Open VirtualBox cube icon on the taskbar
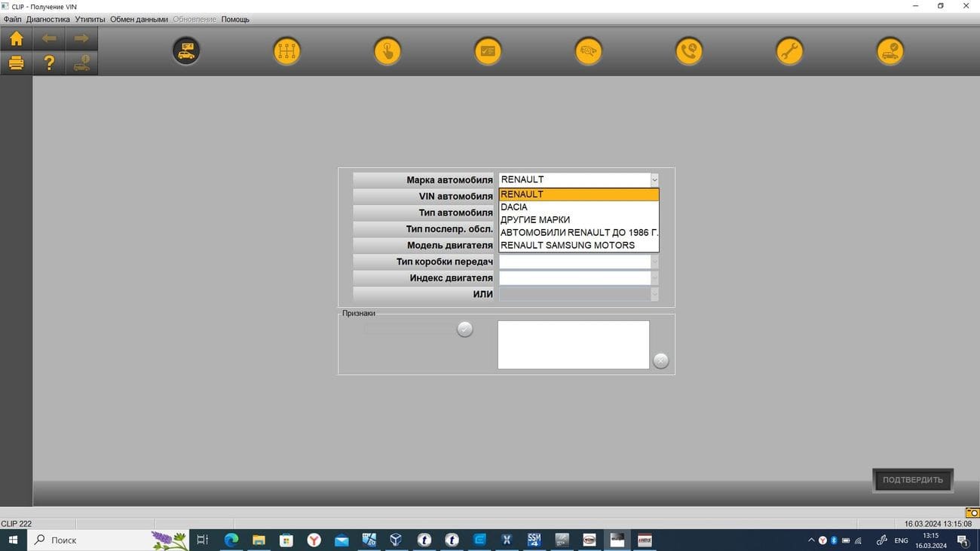 click(396, 540)
